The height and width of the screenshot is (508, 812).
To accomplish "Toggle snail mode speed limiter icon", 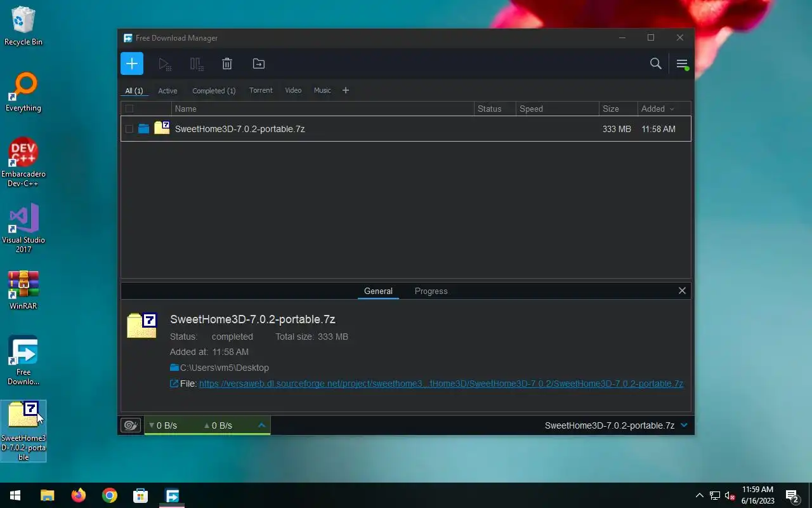I will click(x=131, y=425).
